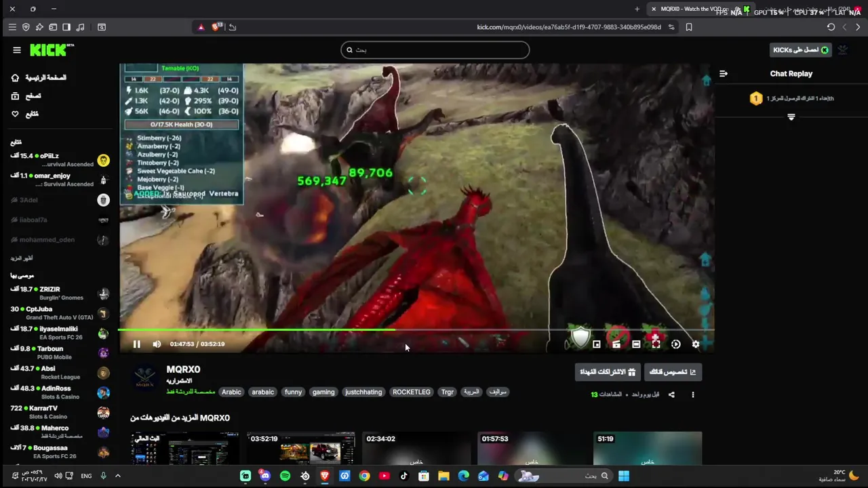Viewport: 868px width, 488px height.
Task: Open AdinRoss Slots & Casino channel
Action: (60, 392)
